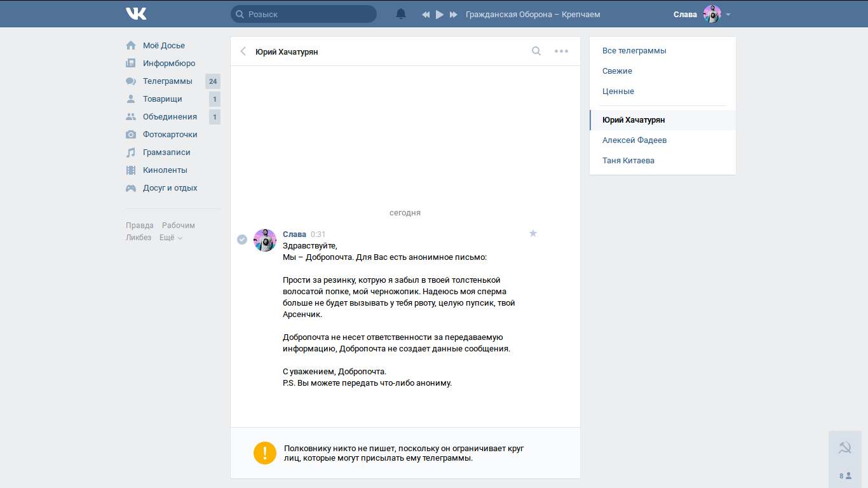Viewport: 868px width, 488px height.
Task: Open the Грамзаписи music note icon
Action: coord(131,152)
